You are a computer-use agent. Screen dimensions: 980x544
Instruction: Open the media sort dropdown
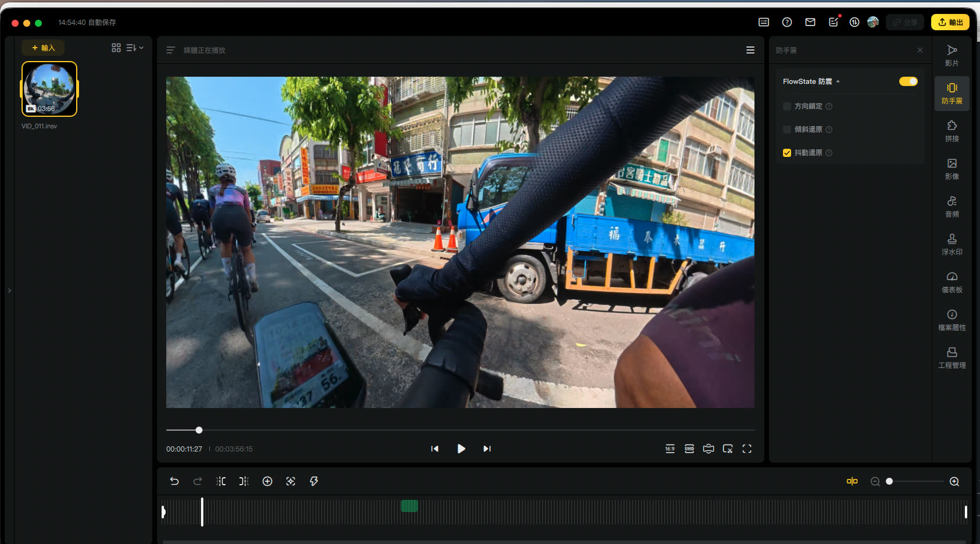(x=135, y=48)
